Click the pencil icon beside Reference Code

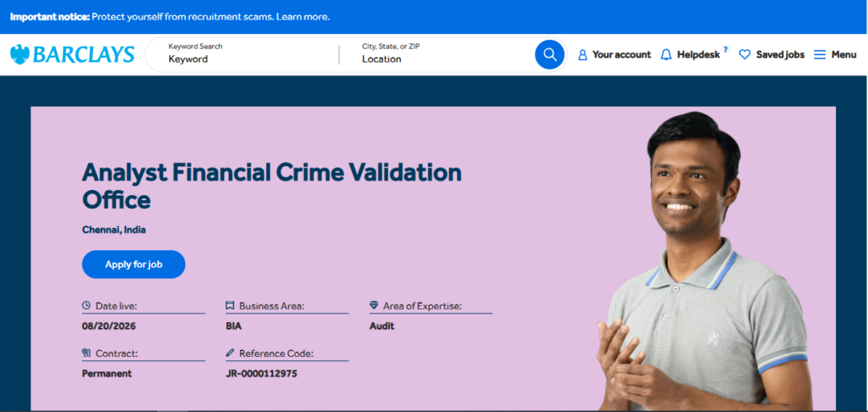tap(231, 353)
